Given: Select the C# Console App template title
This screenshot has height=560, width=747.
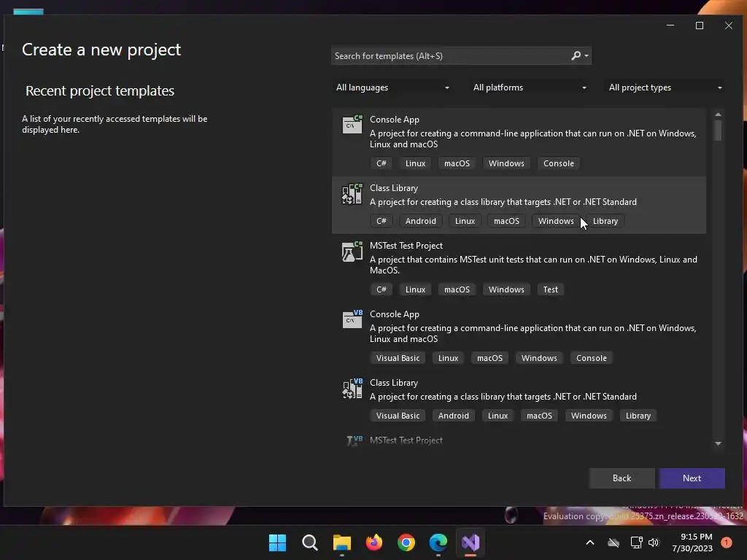Looking at the screenshot, I should (x=395, y=120).
